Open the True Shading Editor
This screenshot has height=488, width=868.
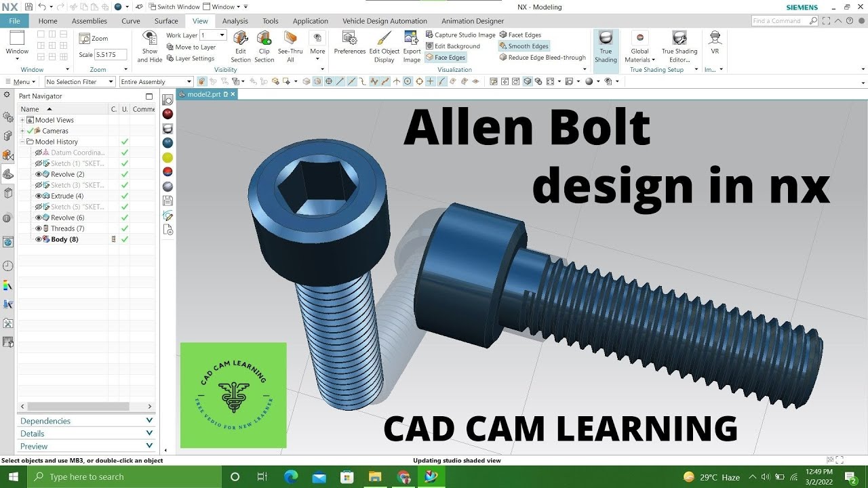click(679, 46)
